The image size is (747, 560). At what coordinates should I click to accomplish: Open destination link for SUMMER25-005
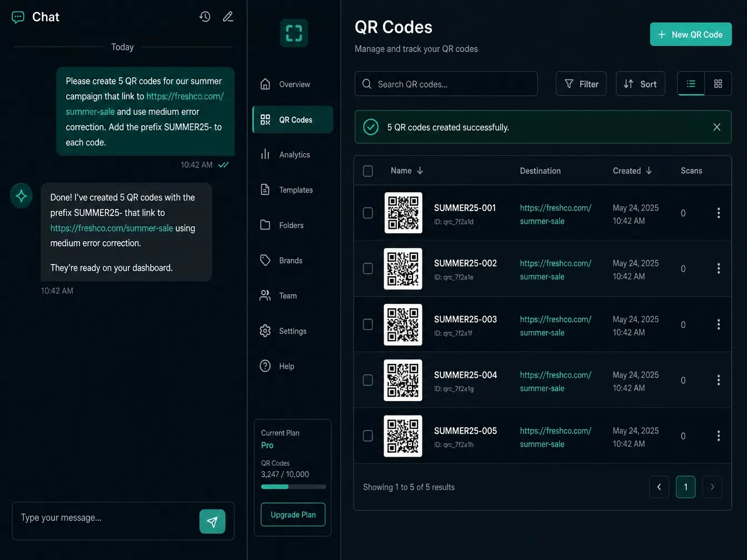click(x=555, y=437)
